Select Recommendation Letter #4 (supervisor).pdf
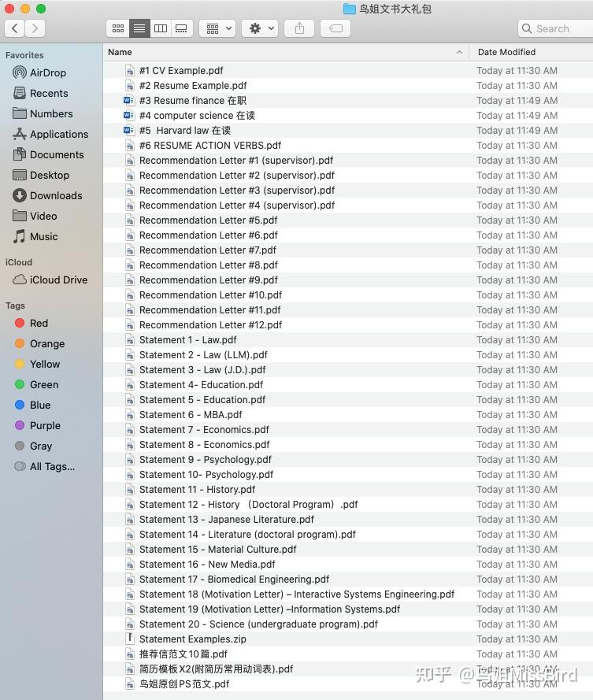 [x=237, y=206]
